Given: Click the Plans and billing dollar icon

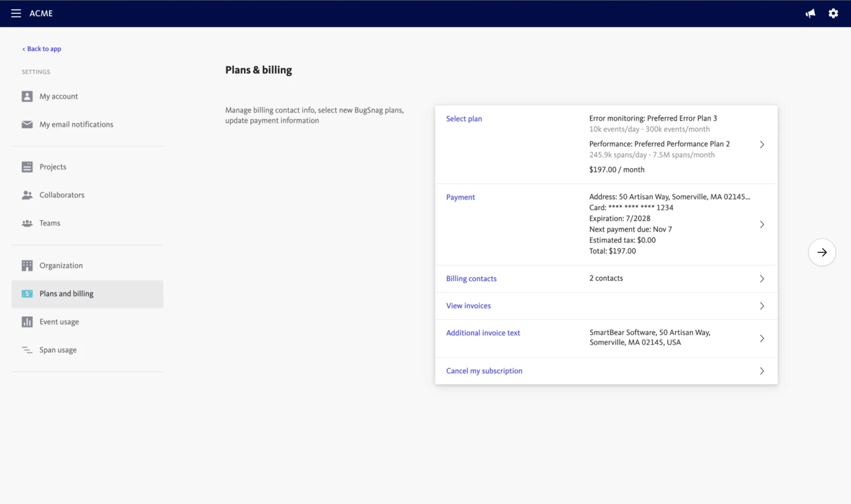Looking at the screenshot, I should (x=27, y=294).
